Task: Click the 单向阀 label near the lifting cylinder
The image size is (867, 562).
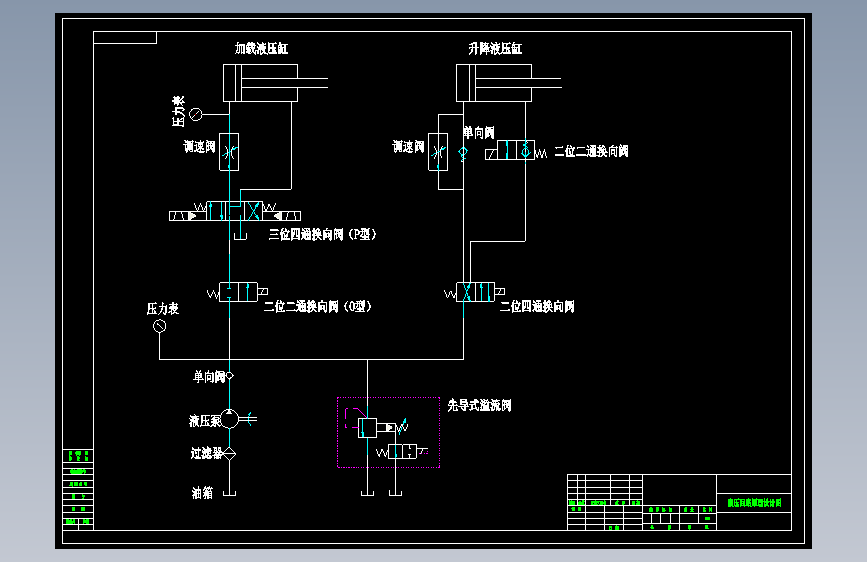Action: click(478, 133)
